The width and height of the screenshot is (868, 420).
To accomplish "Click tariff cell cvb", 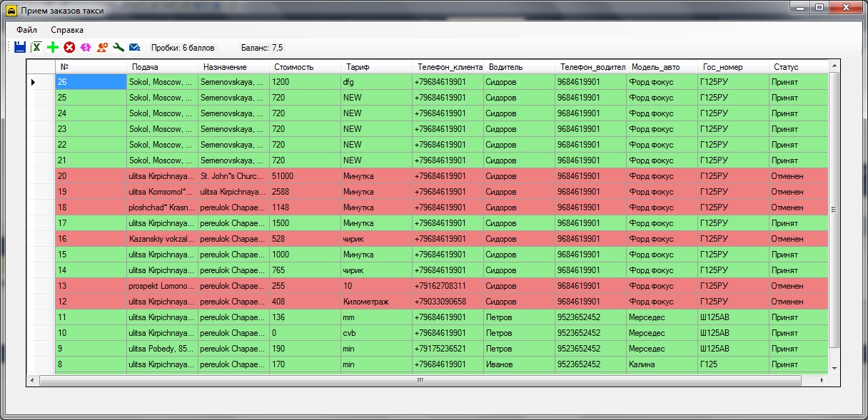I will (376, 333).
